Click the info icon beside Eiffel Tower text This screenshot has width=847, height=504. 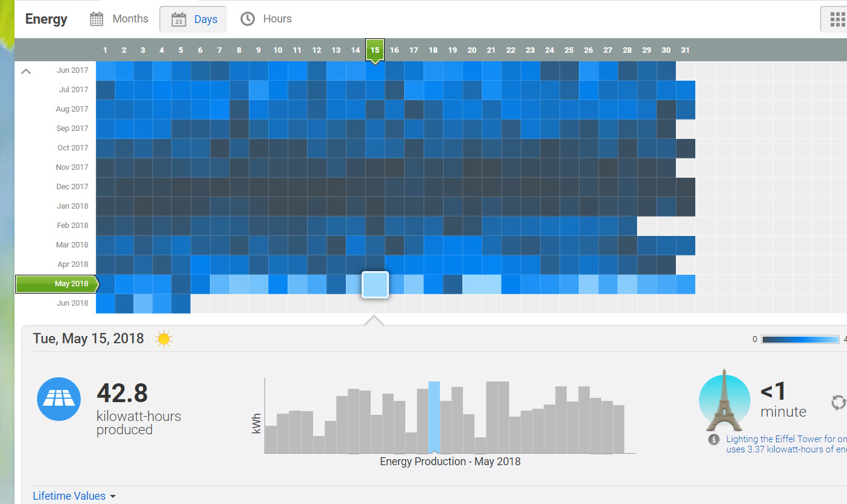714,439
